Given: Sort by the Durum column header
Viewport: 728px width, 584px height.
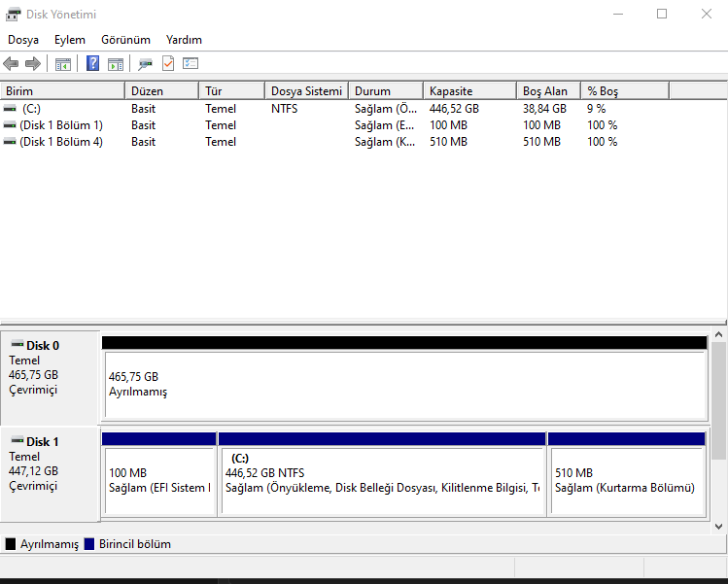Looking at the screenshot, I should (386, 91).
